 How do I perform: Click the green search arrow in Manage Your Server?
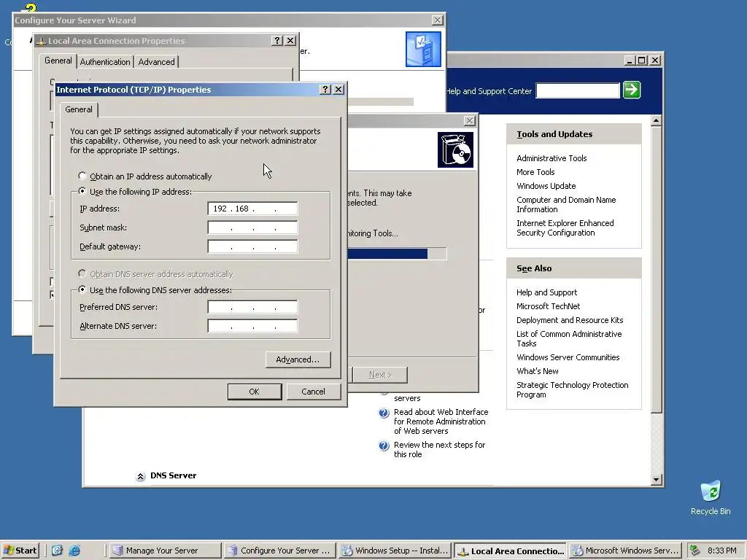tap(632, 90)
